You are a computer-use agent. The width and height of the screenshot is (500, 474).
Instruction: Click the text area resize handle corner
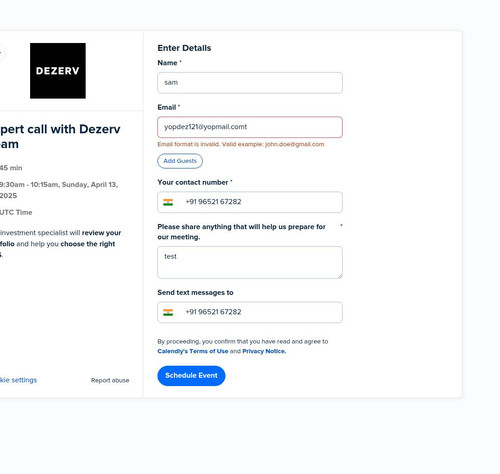coord(340,276)
